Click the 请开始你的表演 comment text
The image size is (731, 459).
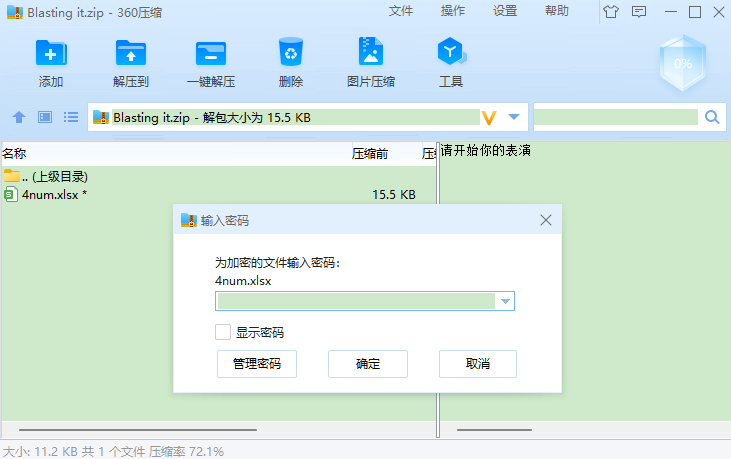pos(486,150)
